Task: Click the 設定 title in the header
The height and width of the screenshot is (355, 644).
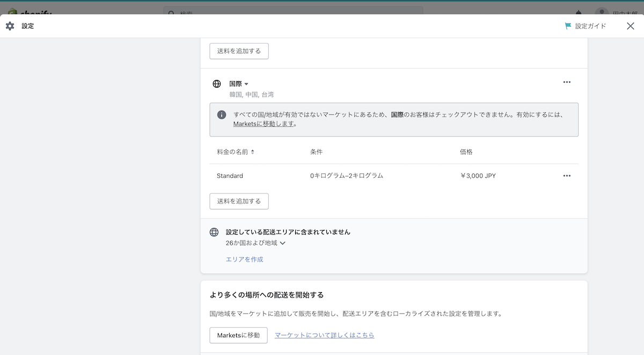Action: (28, 26)
